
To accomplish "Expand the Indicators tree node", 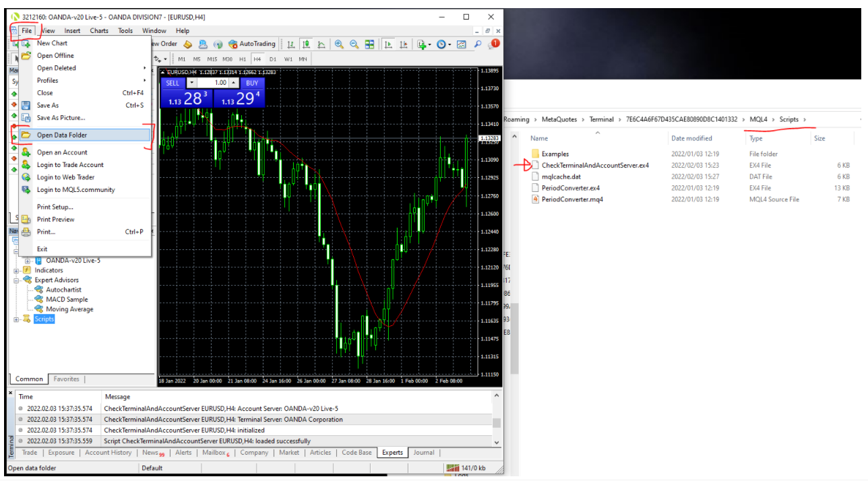I will point(17,270).
